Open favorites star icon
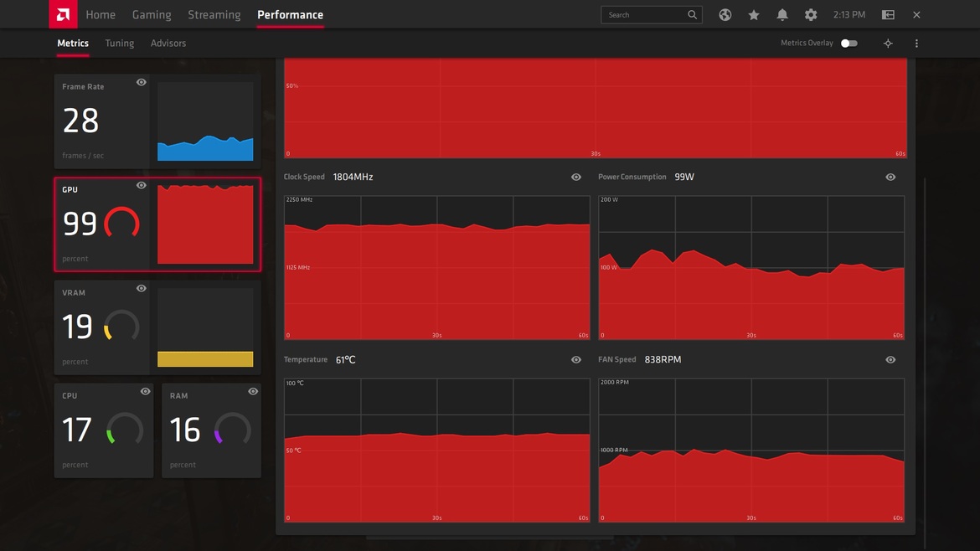The width and height of the screenshot is (980, 551). tap(754, 15)
